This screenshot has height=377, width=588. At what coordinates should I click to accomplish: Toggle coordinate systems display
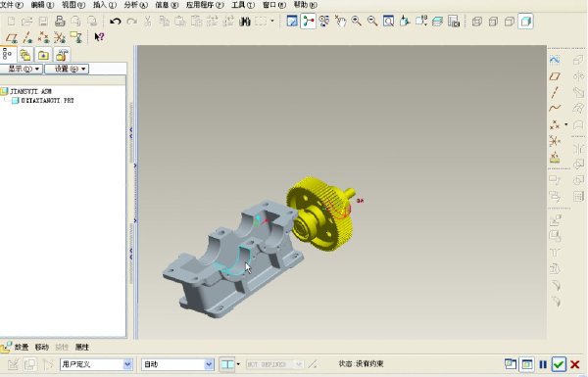pos(60,37)
